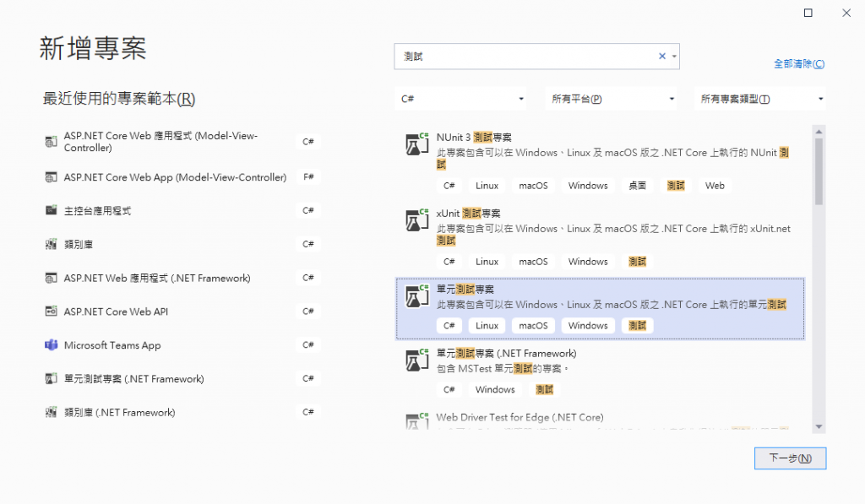Click the 桌面 tag under NUnit 3 測試專案

click(x=637, y=186)
